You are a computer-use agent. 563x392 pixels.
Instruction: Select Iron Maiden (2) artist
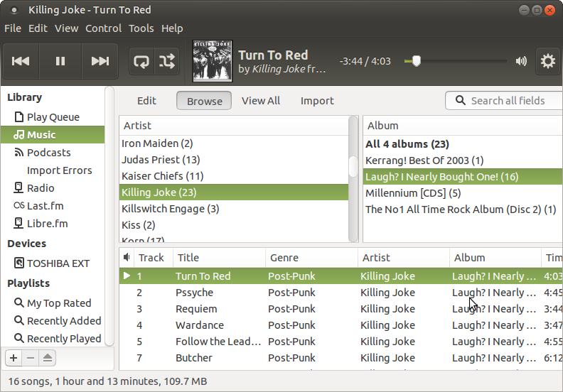pos(234,143)
